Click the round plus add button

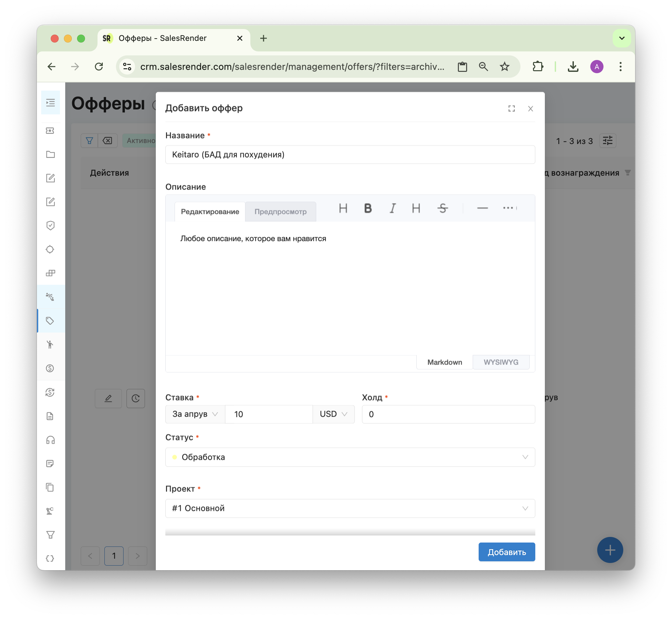pyautogui.click(x=610, y=550)
